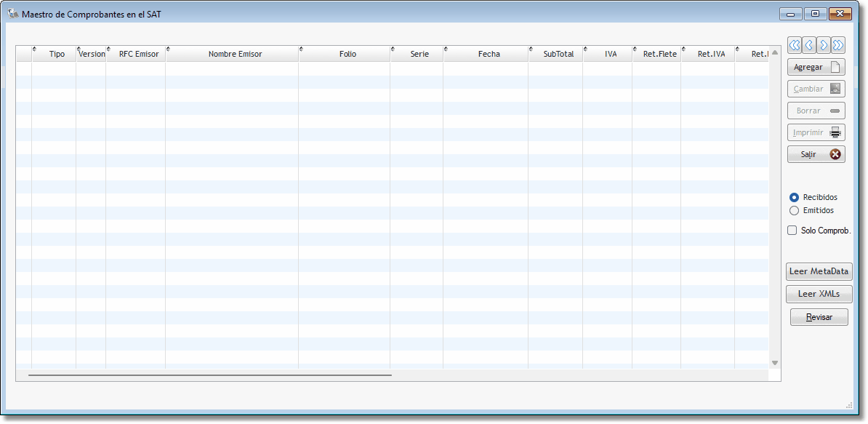
Task: Enable the Solo Comprob. checkbox
Action: [x=792, y=231]
